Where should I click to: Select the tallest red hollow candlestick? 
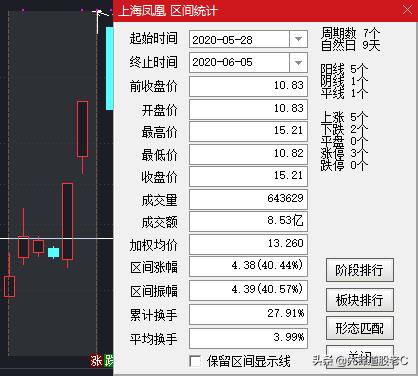pyautogui.click(x=68, y=221)
